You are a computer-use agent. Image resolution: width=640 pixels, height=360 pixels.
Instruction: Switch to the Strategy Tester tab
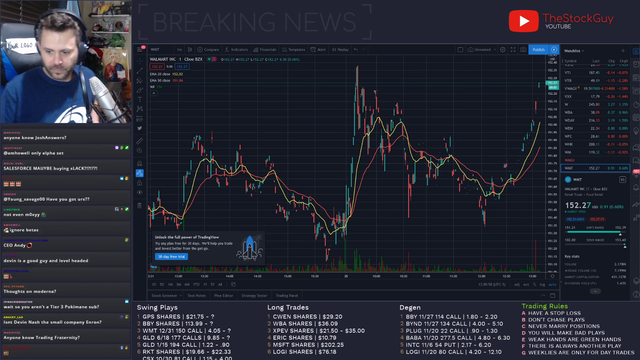pyautogui.click(x=254, y=296)
